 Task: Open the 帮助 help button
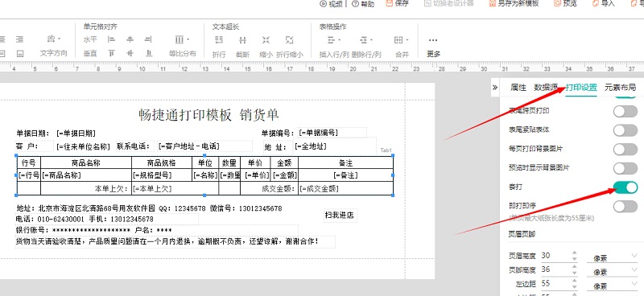click(x=363, y=4)
